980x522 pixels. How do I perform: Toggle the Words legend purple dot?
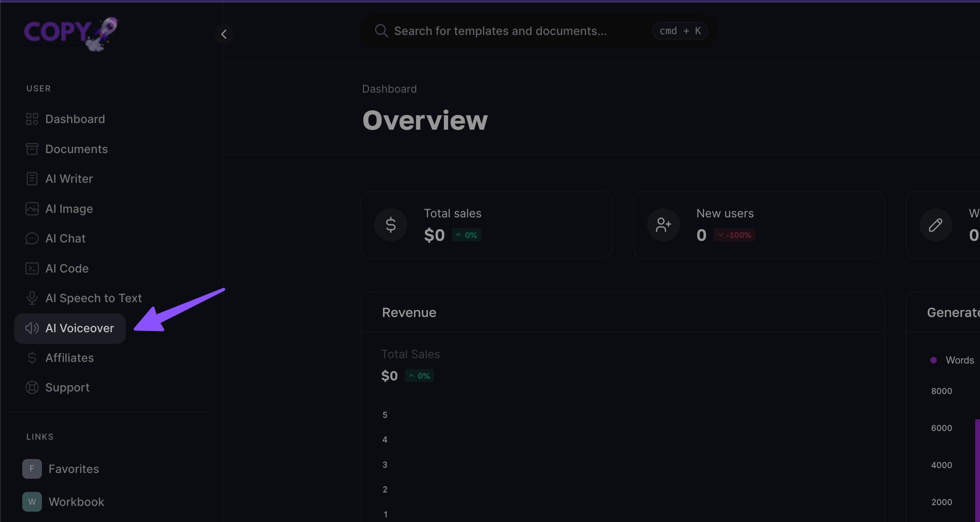(934, 360)
